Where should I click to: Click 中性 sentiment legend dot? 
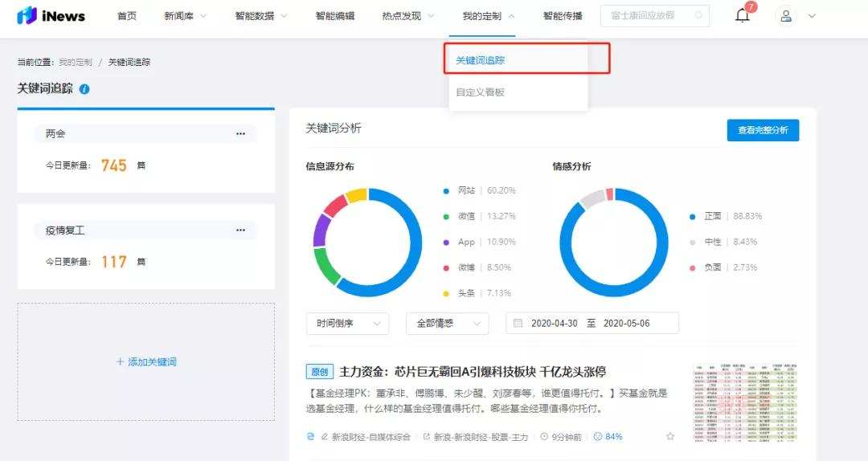(x=692, y=243)
